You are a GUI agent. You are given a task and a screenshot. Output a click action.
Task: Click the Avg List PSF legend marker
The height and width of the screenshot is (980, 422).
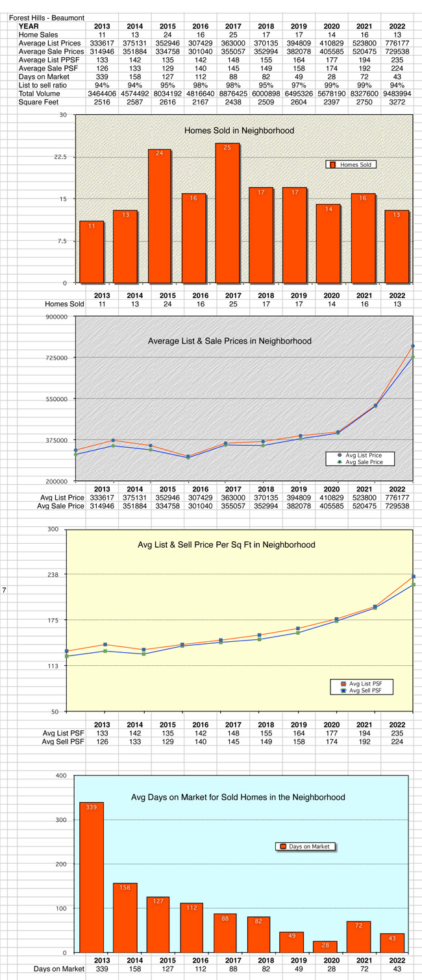tap(343, 684)
